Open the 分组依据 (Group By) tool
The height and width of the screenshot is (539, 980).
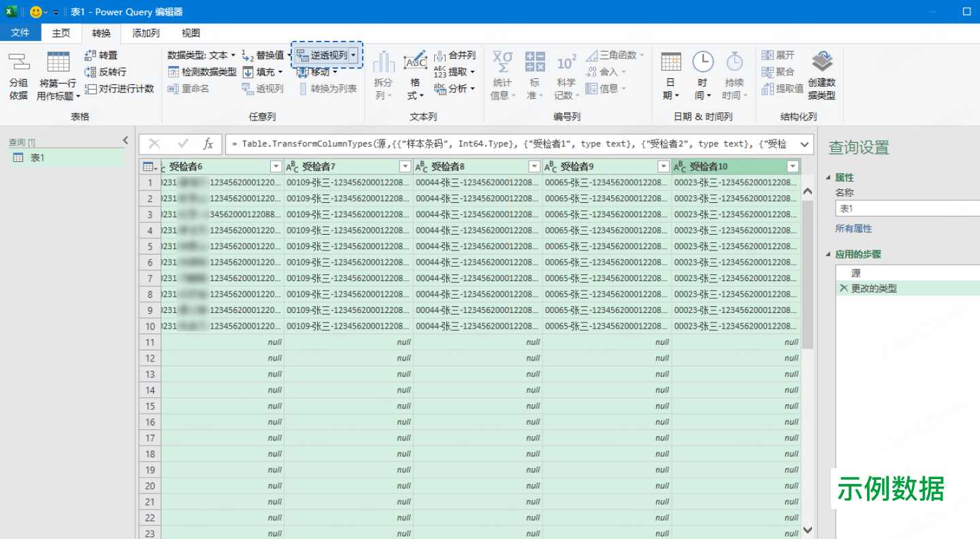18,75
